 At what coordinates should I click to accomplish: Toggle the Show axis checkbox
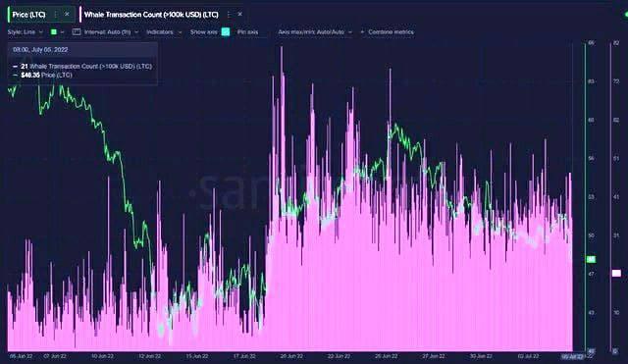[226, 32]
